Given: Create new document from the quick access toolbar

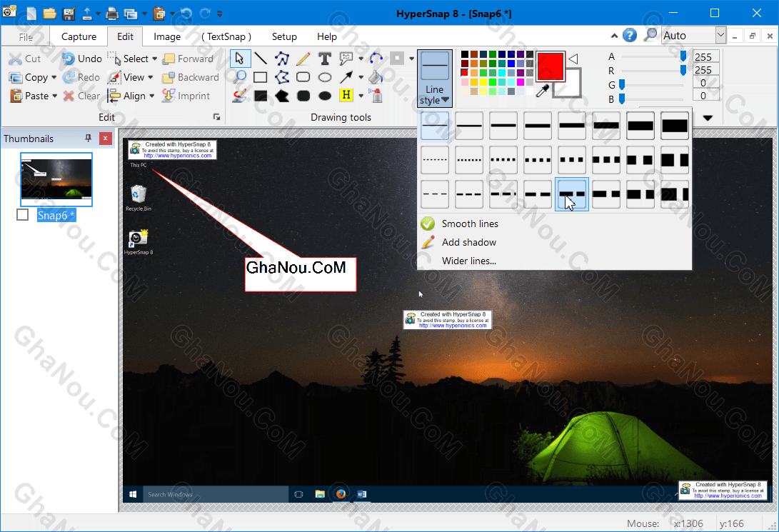Looking at the screenshot, I should click(31, 14).
